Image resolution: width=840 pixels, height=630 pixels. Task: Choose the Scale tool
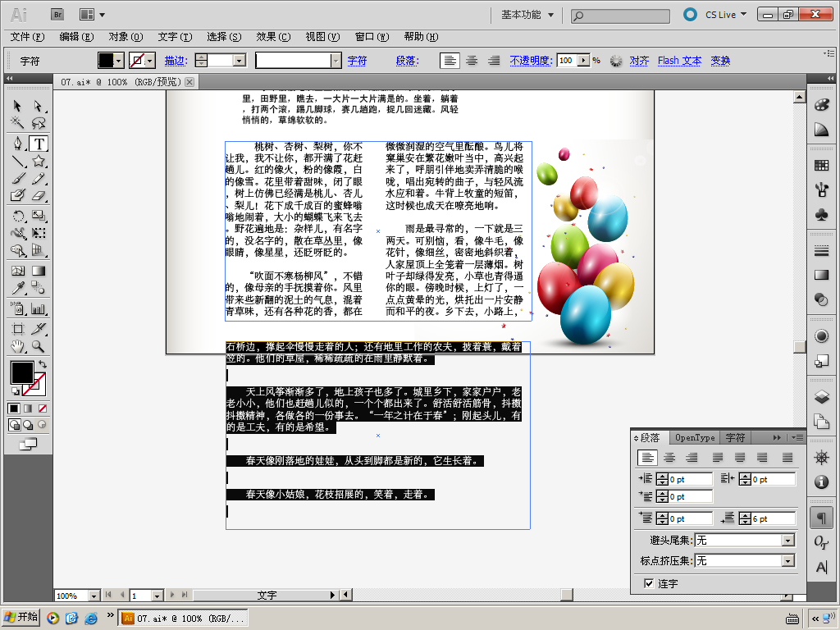[x=38, y=216]
